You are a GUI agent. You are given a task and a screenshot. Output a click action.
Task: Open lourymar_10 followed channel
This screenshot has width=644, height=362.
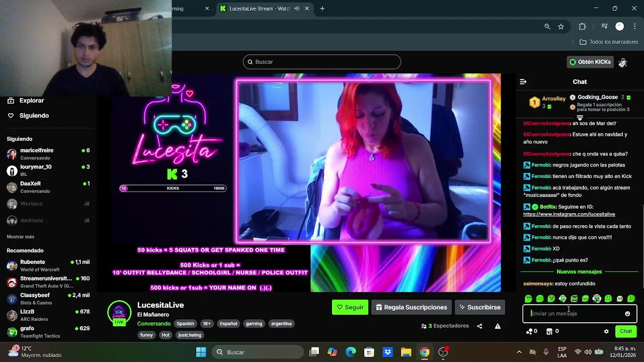(48, 170)
